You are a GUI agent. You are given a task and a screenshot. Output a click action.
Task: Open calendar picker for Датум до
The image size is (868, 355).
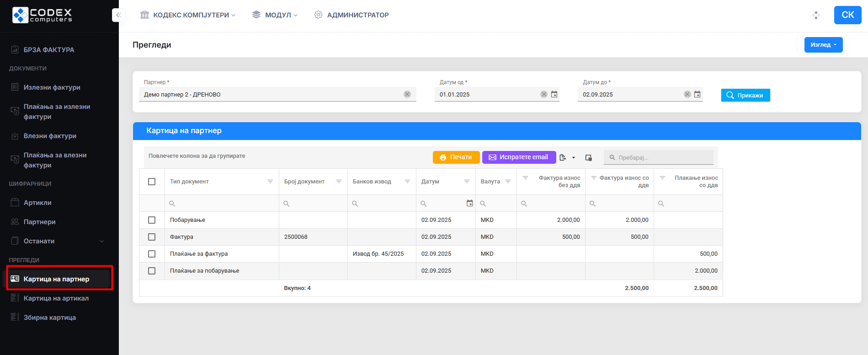tap(697, 94)
